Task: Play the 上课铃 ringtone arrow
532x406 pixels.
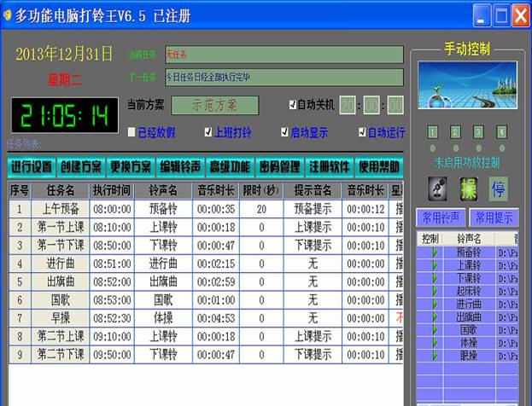Action: click(x=435, y=265)
